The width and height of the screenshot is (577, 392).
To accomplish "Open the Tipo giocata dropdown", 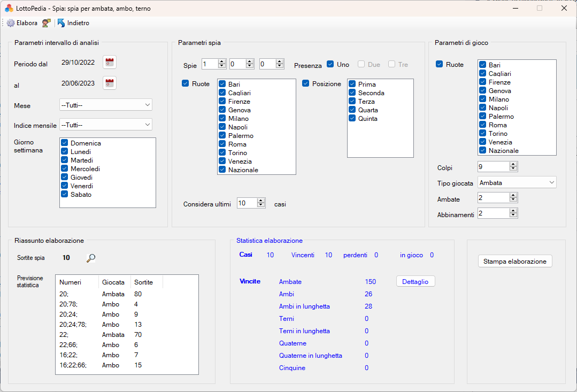I will pyautogui.click(x=517, y=182).
